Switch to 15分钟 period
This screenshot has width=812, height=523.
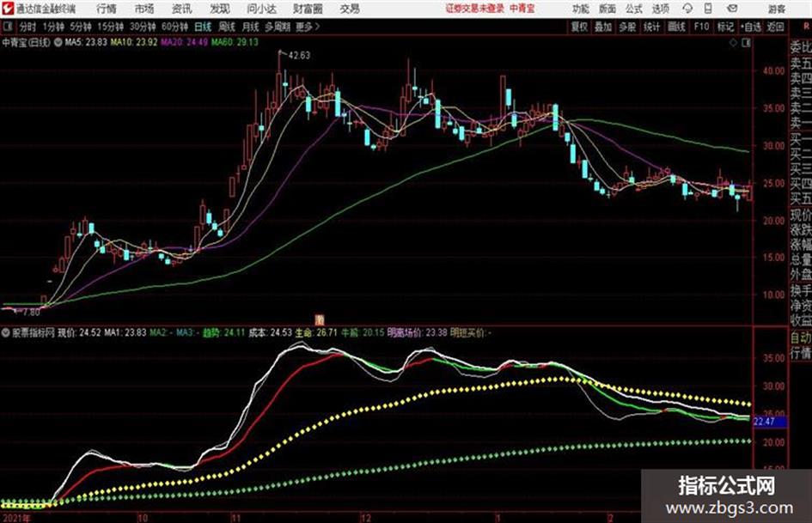pos(111,27)
